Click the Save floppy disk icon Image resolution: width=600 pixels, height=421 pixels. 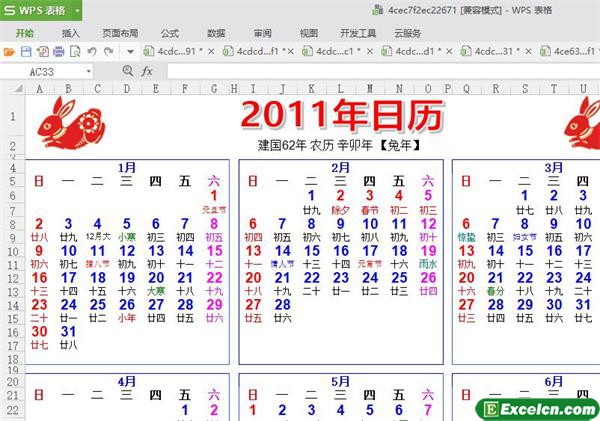coord(26,51)
